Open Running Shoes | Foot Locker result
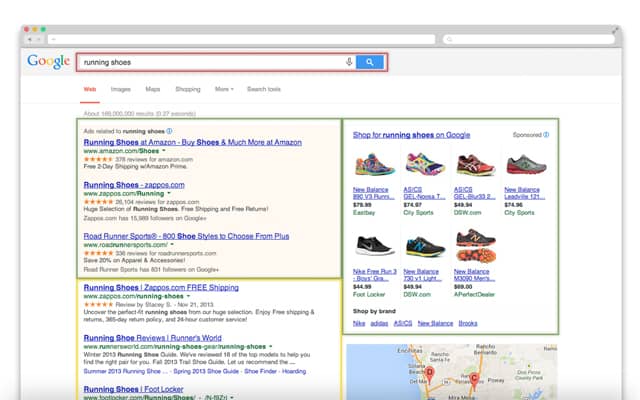 click(133, 389)
